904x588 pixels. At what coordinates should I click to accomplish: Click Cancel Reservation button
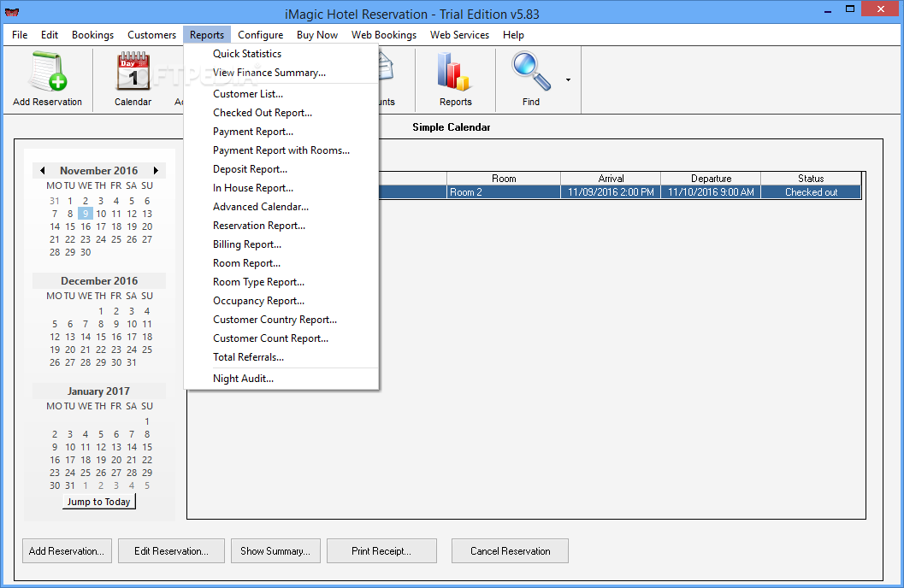point(511,551)
